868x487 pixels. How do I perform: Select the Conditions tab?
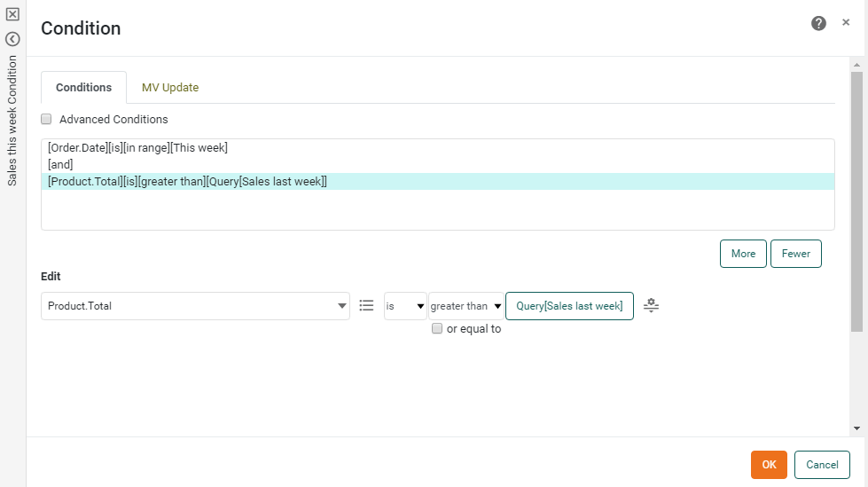(83, 87)
